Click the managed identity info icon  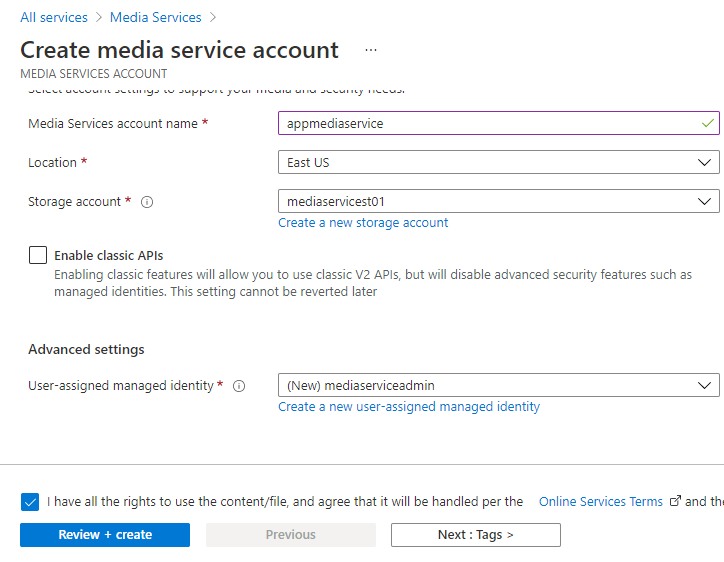pyautogui.click(x=239, y=386)
